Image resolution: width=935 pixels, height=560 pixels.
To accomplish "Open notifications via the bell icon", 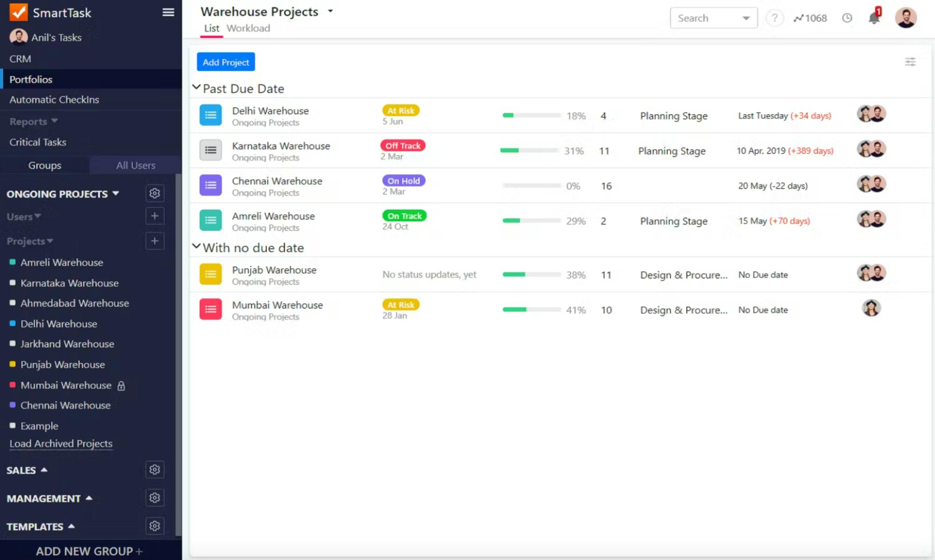I will [873, 19].
